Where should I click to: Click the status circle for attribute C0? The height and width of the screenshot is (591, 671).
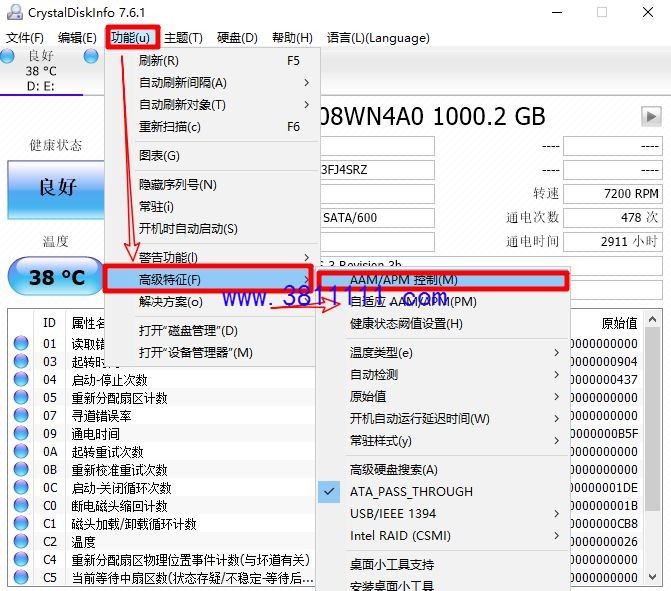tap(21, 505)
